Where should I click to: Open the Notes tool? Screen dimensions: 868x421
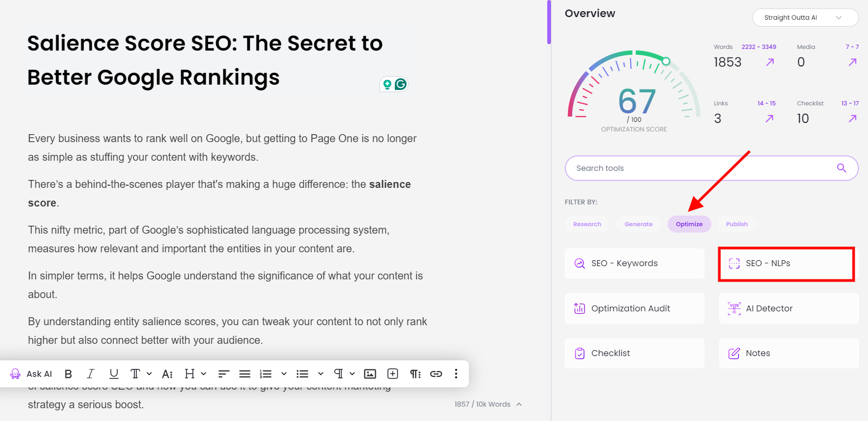(x=789, y=353)
